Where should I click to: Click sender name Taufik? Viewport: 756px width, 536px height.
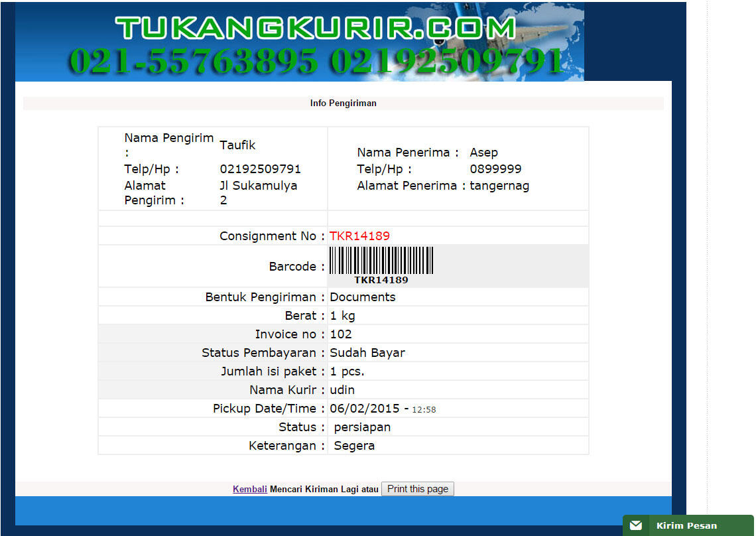(237, 145)
